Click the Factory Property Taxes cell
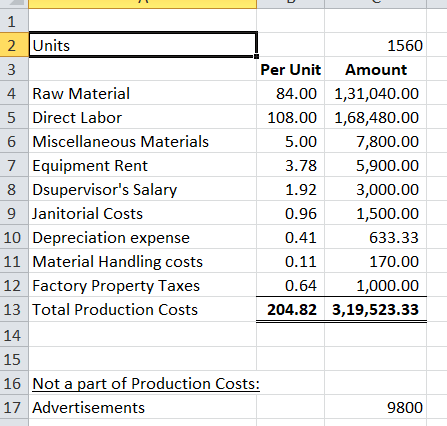This screenshot has height=426, width=447. click(x=143, y=285)
